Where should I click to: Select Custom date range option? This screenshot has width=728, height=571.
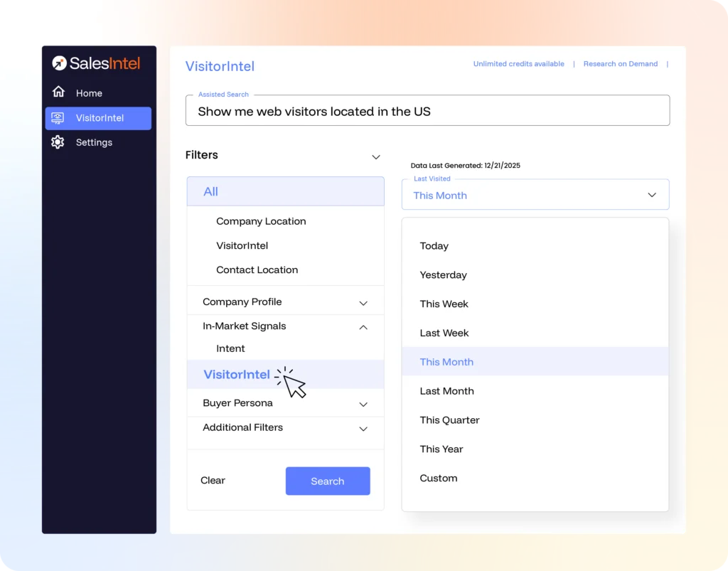point(535,478)
